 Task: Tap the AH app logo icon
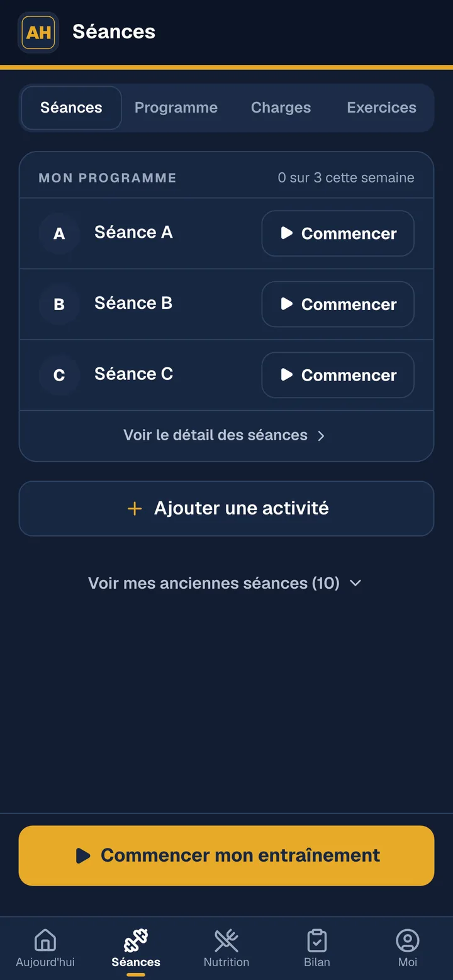click(x=38, y=32)
